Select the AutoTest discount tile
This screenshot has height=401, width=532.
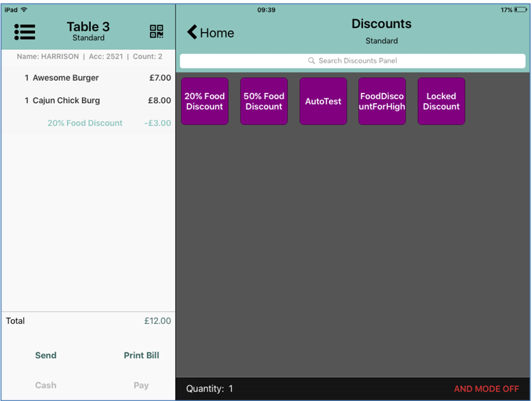point(323,101)
